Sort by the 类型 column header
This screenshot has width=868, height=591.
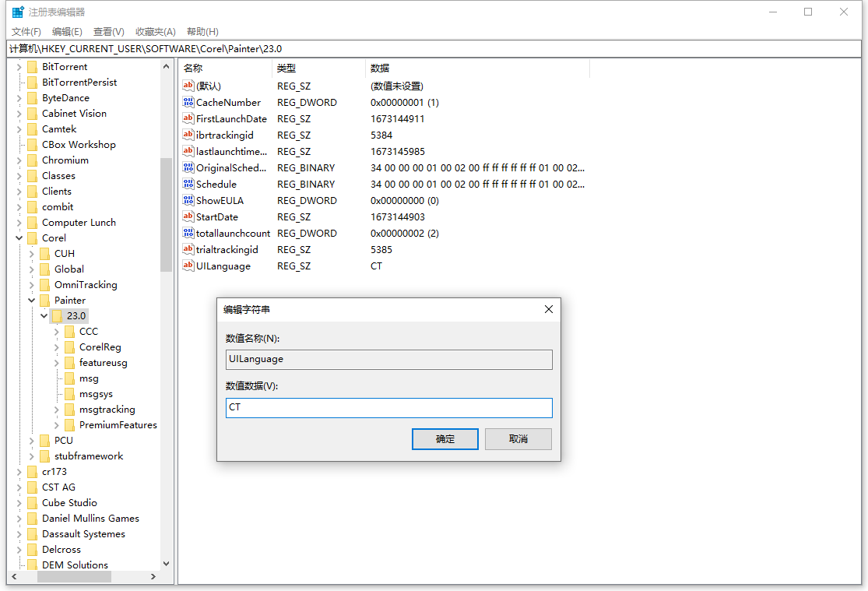tap(319, 68)
